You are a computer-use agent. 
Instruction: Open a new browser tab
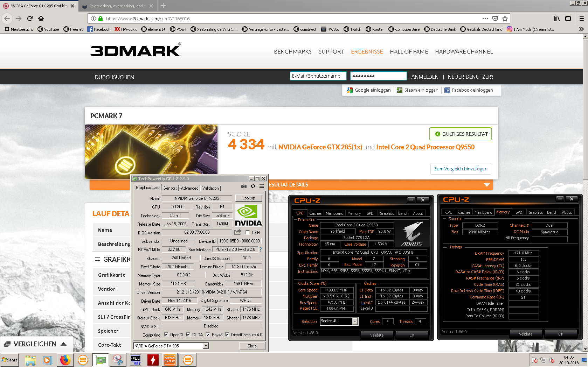[x=163, y=6]
